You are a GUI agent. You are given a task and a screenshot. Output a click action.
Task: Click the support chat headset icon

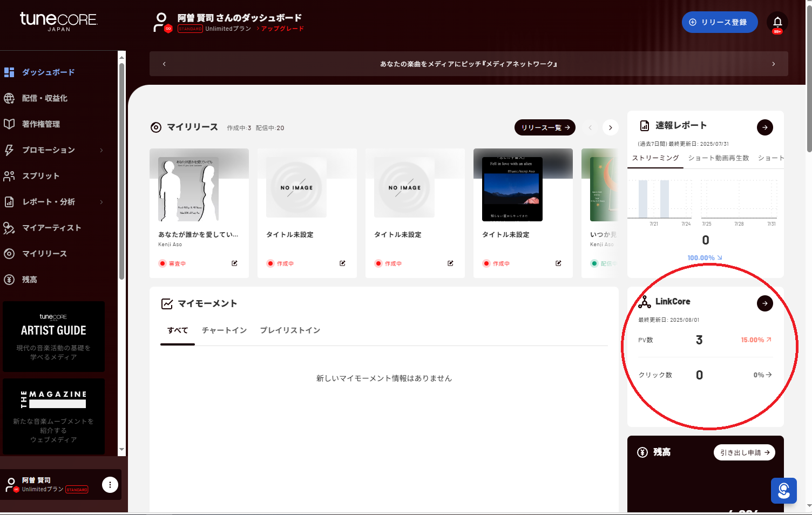pyautogui.click(x=783, y=491)
